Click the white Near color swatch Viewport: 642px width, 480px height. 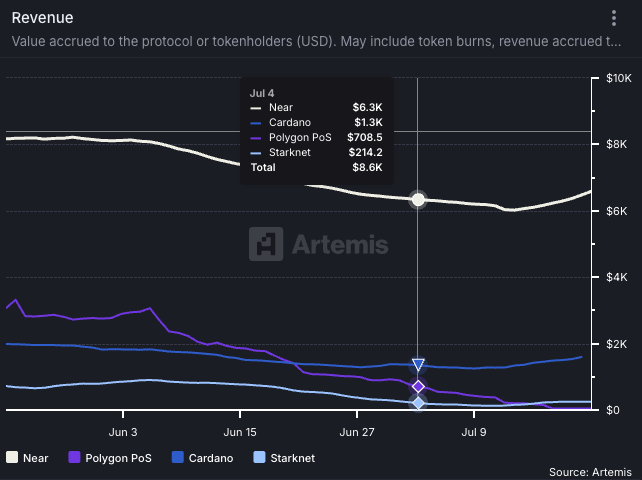coord(12,457)
